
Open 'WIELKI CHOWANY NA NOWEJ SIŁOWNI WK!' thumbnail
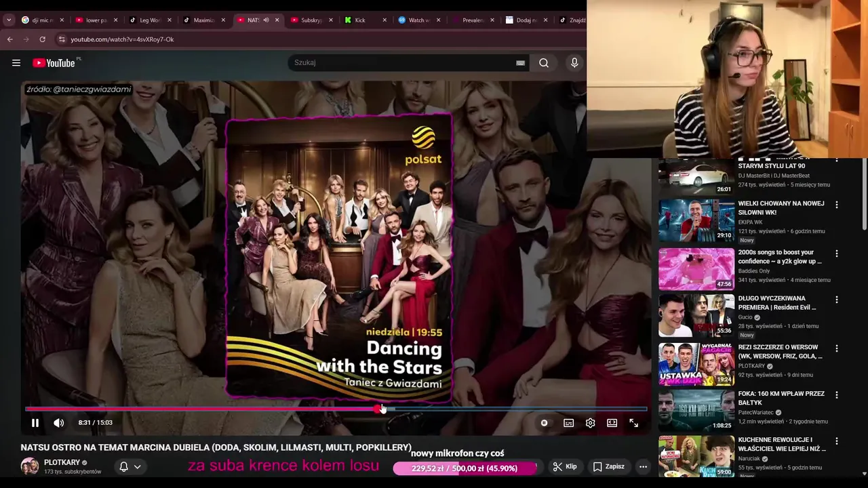point(696,220)
